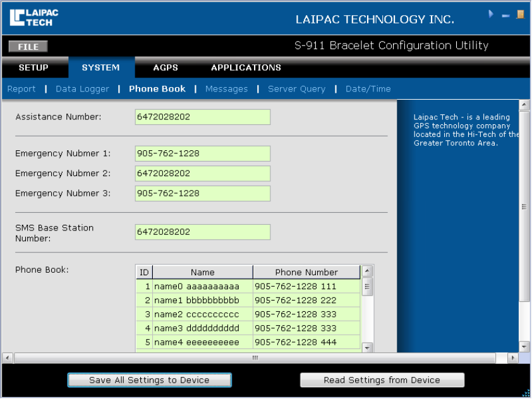This screenshot has width=532, height=399.
Task: Click the main panel vertical scrollbar thumb
Action: (524, 206)
